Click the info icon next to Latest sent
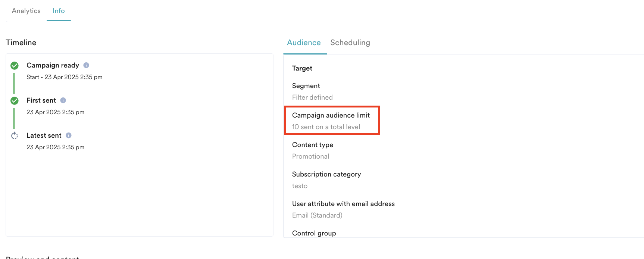Screen dimensions: 644x259 click(69, 135)
